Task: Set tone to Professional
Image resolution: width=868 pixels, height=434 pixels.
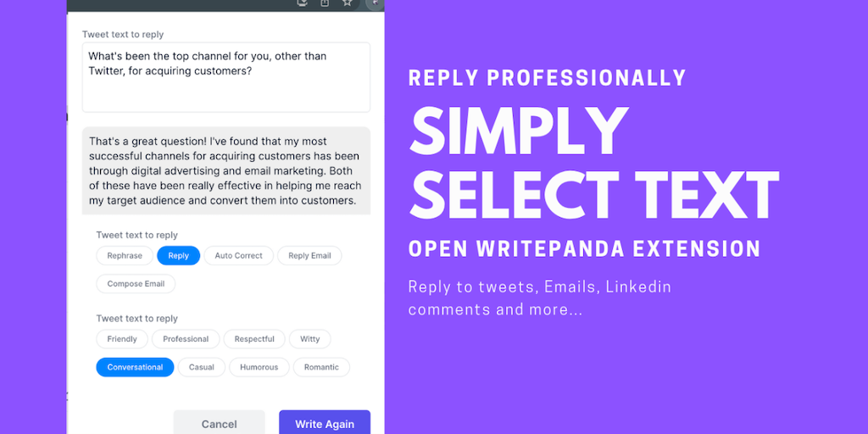Action: (x=186, y=339)
